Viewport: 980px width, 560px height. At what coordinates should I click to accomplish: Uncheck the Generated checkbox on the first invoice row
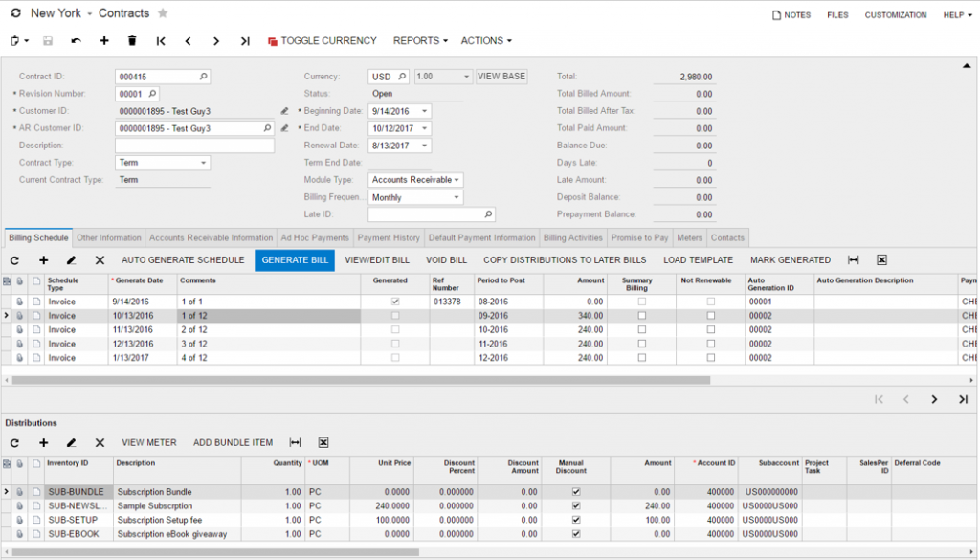click(396, 300)
